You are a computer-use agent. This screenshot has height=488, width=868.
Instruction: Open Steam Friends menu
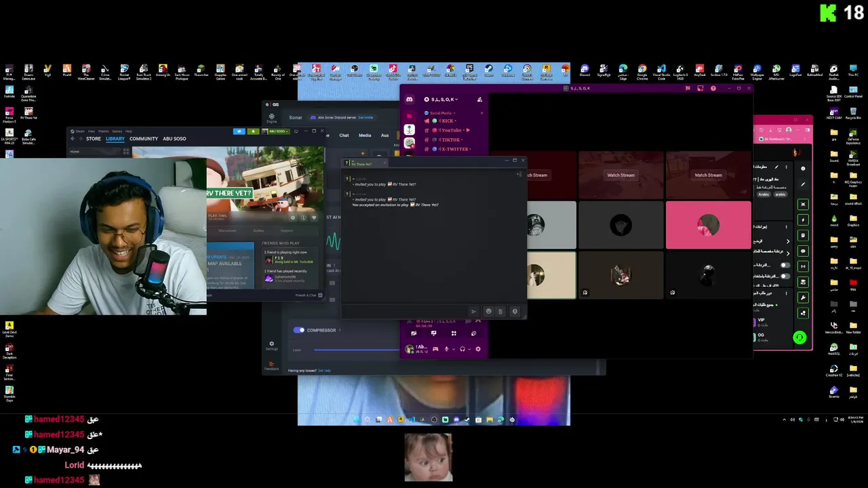pos(104,131)
